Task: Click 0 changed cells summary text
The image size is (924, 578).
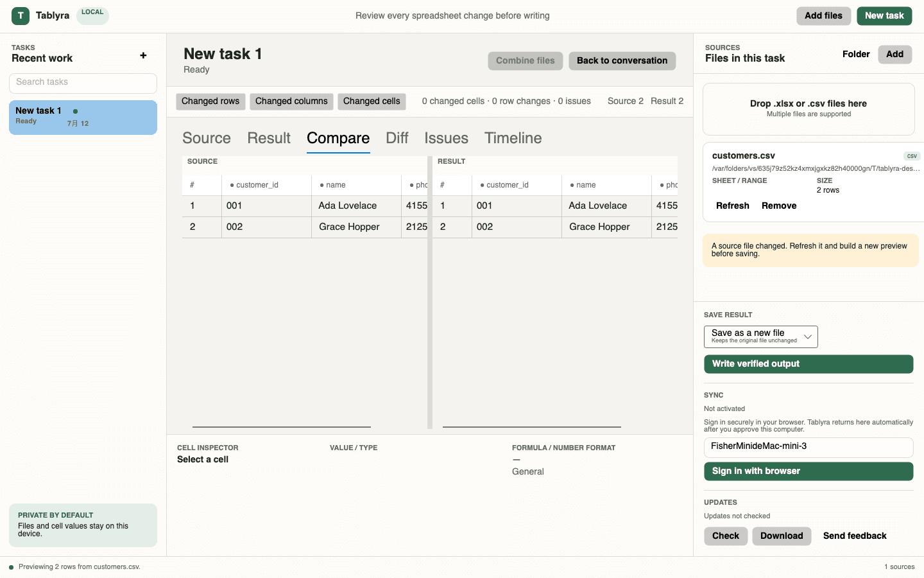Action: pyautogui.click(x=506, y=101)
